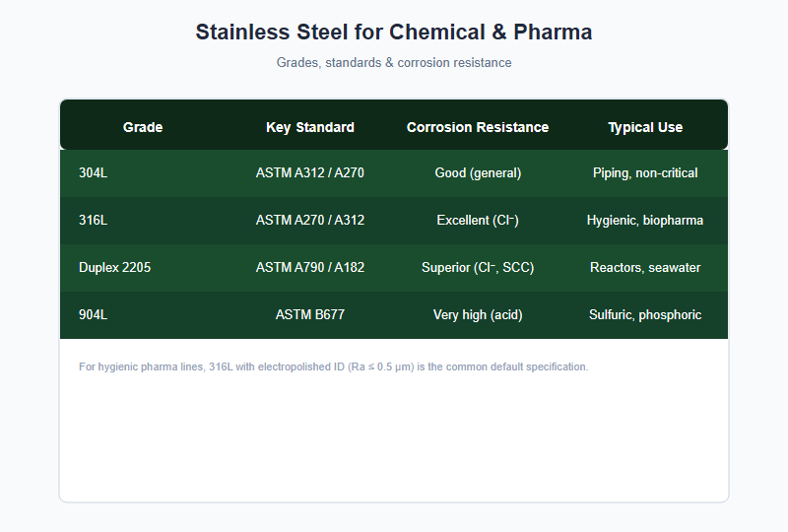The image size is (788, 532).
Task: Select the 'Piping, non-critical' cell
Action: click(x=645, y=173)
